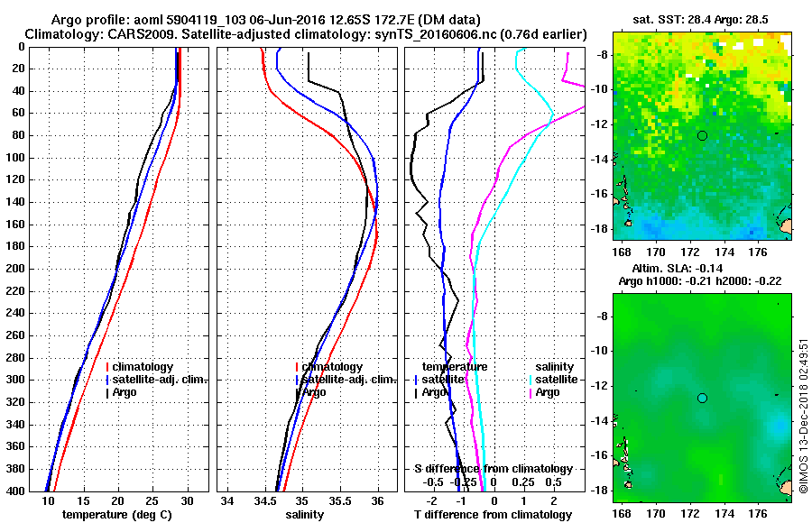Click the Climatology CARS2009 subtitle line

coord(306,34)
